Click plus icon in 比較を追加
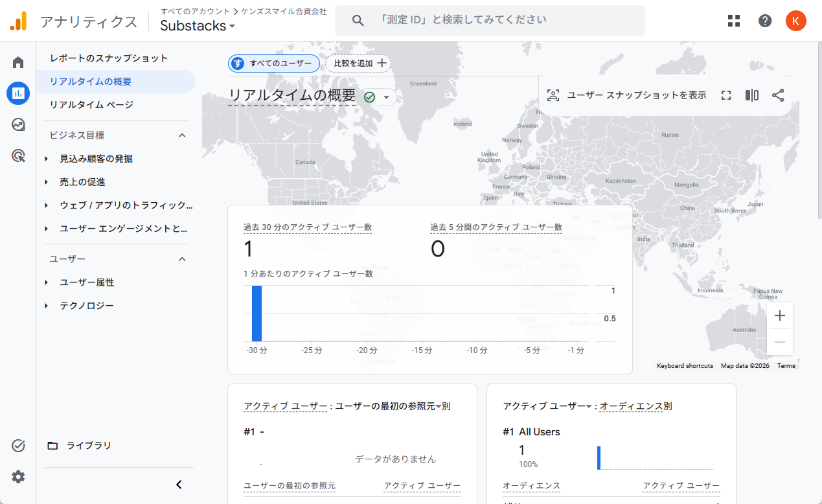Image resolution: width=822 pixels, height=504 pixels. (x=382, y=63)
